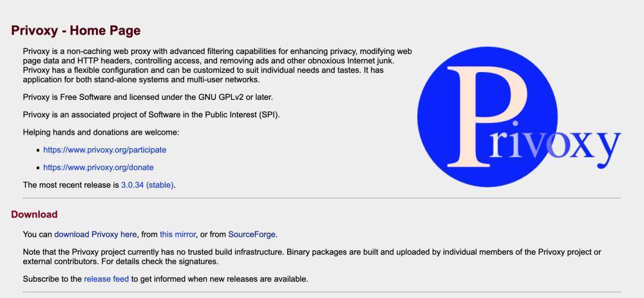Click the GNU GPLv2 license sentence
644x298 pixels.
(148, 97)
